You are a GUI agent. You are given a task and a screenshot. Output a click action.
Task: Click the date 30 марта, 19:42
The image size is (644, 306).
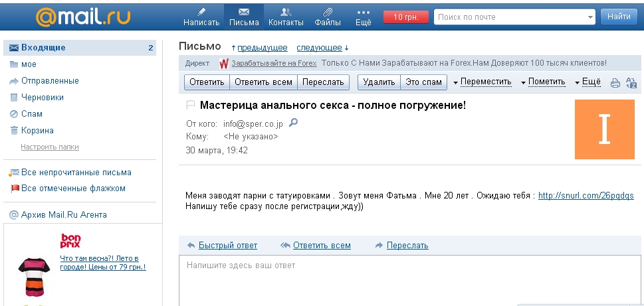tap(217, 150)
